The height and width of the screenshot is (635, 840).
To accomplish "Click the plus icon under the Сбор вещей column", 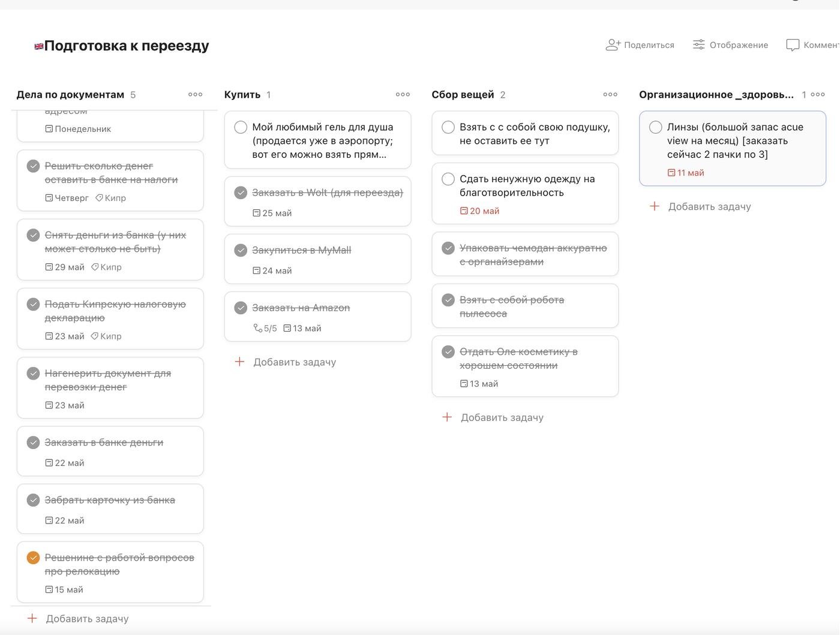I will pyautogui.click(x=447, y=417).
